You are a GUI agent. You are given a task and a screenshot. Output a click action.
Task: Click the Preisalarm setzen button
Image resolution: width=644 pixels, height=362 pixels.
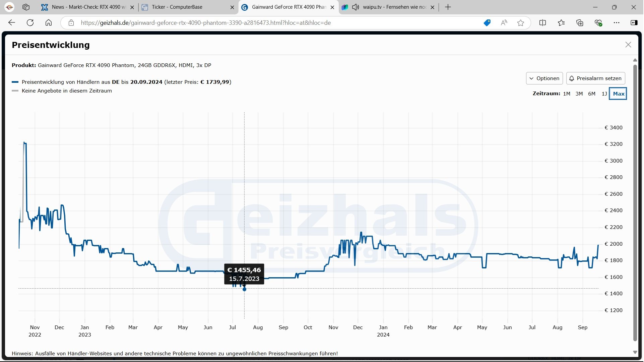coord(595,78)
